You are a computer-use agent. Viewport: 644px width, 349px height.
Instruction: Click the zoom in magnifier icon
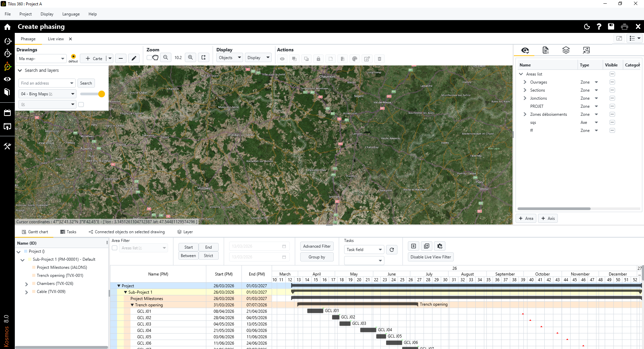click(191, 58)
